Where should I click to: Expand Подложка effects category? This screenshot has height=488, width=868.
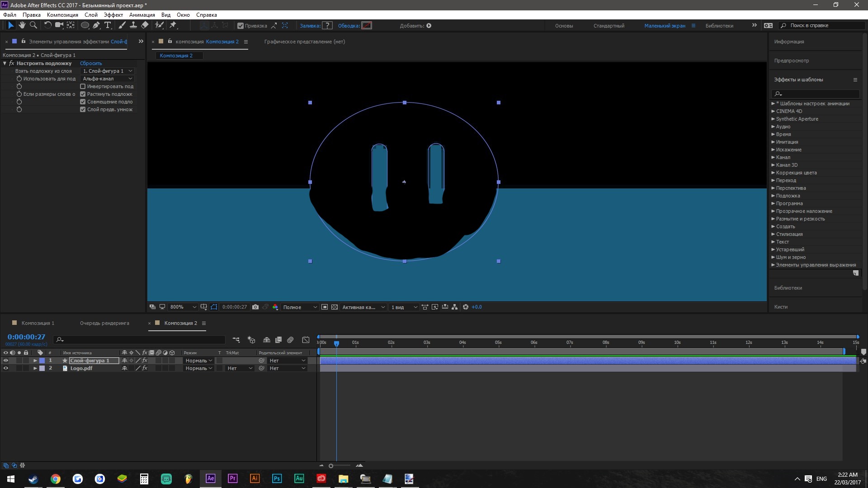(773, 196)
